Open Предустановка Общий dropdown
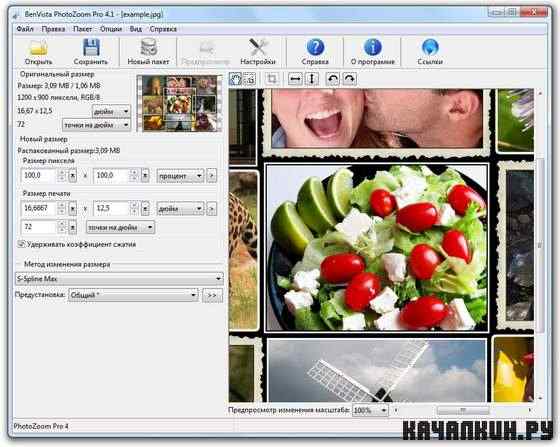560x447 pixels. [x=133, y=295]
